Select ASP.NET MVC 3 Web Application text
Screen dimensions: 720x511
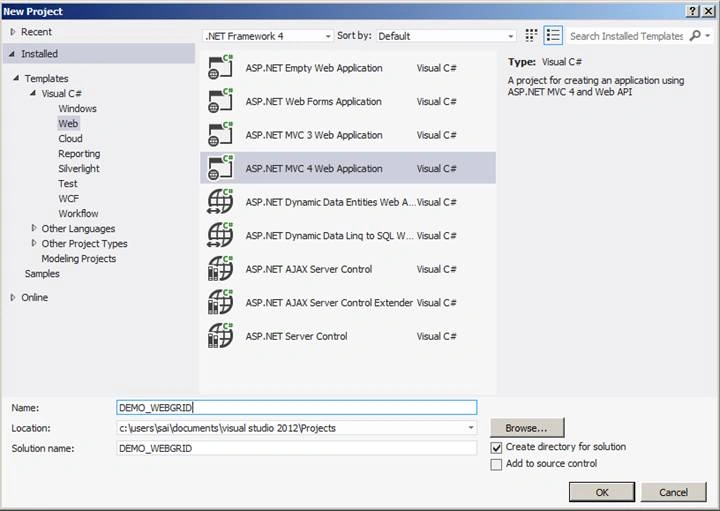[314, 135]
